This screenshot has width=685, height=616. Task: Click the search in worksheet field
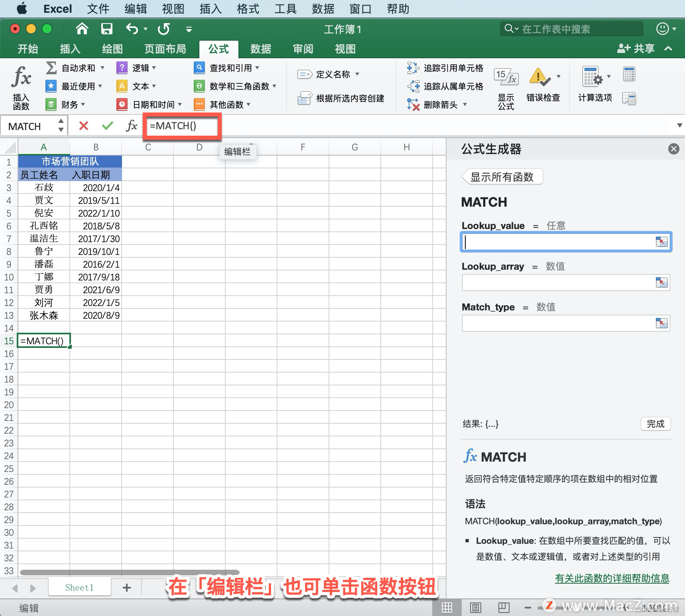pos(572,29)
